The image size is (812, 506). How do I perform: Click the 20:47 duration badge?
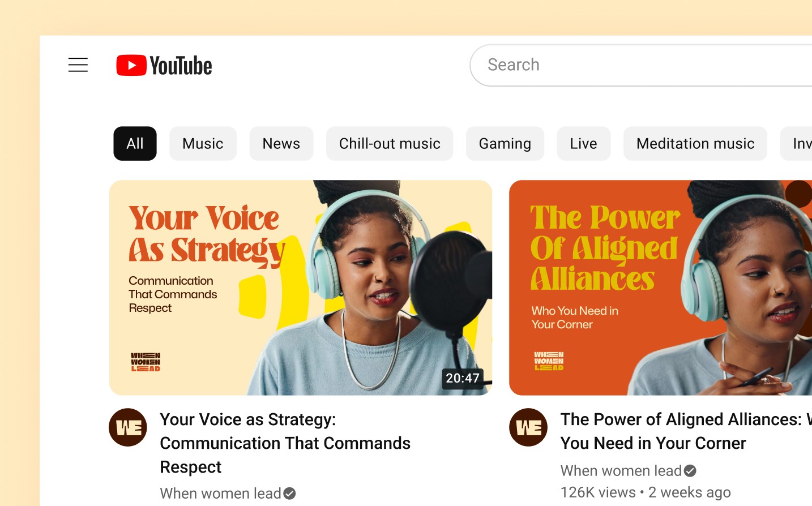point(463,378)
